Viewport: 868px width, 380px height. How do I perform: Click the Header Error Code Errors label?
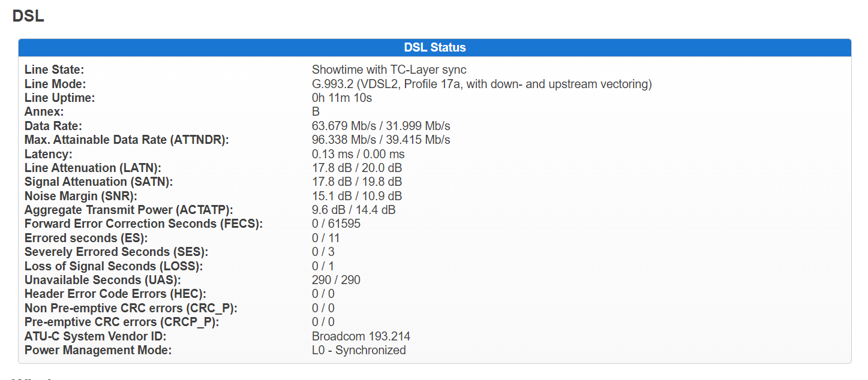(x=116, y=294)
